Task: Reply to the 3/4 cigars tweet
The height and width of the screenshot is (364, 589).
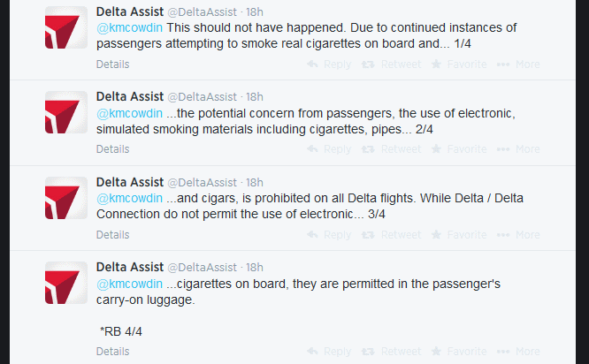Action: tap(329, 235)
